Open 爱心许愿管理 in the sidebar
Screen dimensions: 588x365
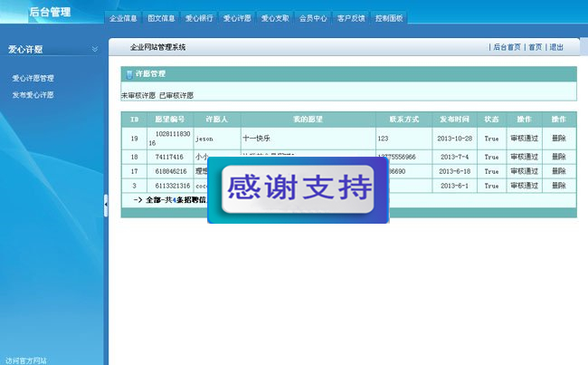(x=33, y=78)
